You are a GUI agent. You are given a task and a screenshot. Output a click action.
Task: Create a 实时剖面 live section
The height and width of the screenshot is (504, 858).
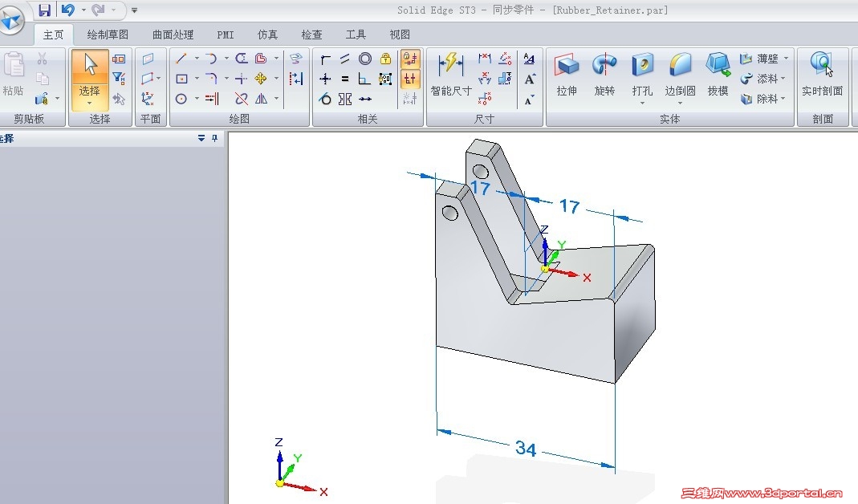822,75
